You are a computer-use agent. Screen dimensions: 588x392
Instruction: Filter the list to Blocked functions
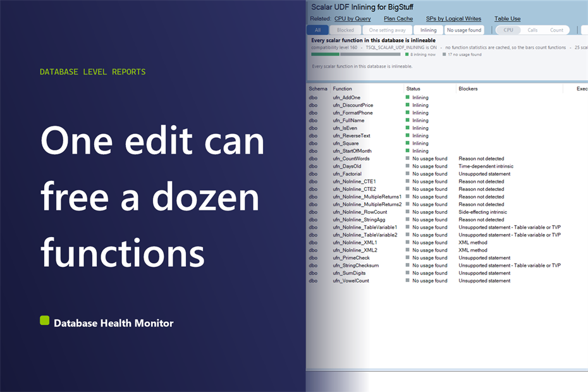pos(345,30)
